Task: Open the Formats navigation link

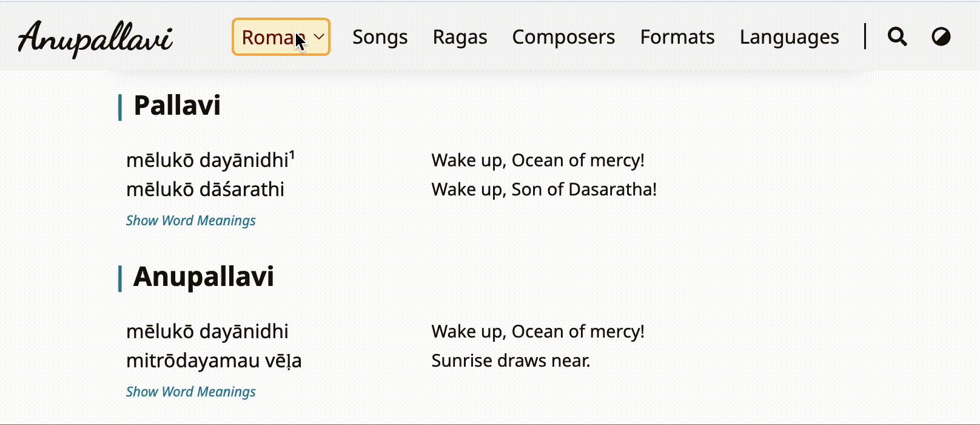Action: click(x=677, y=37)
